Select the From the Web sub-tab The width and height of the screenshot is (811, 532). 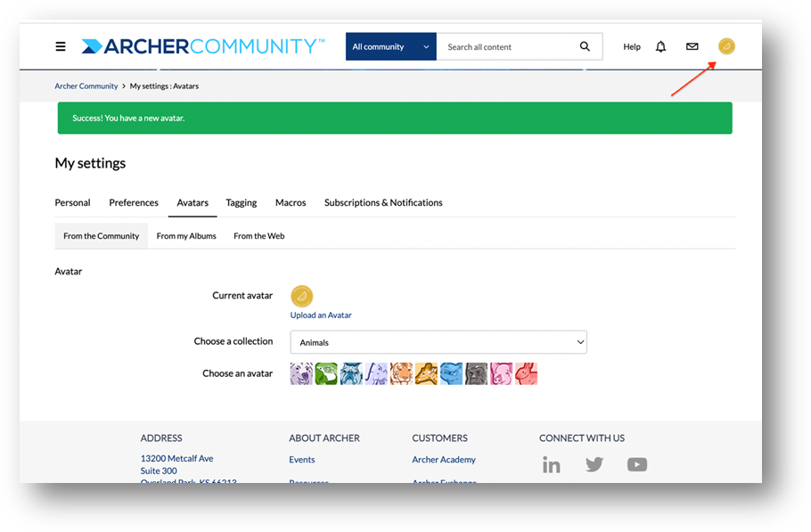click(x=259, y=236)
